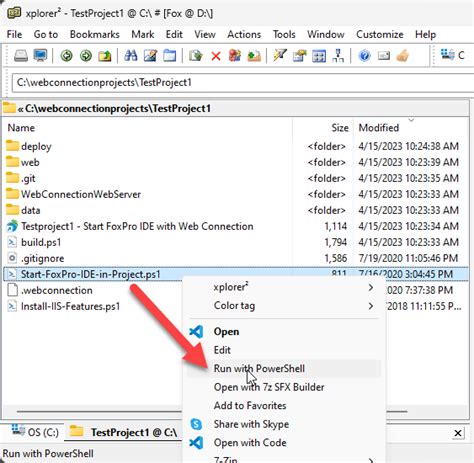Click VS Code icon beside Open with Code

[196, 443]
